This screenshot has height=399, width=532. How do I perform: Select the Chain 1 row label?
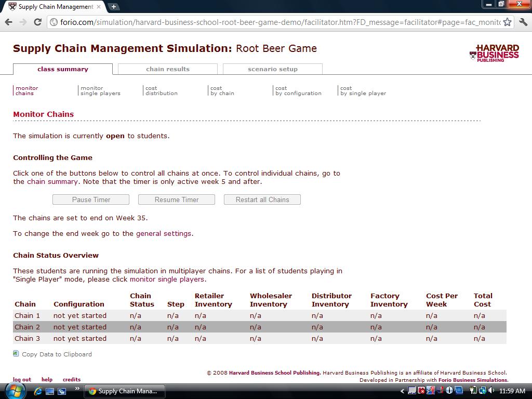tap(27, 315)
